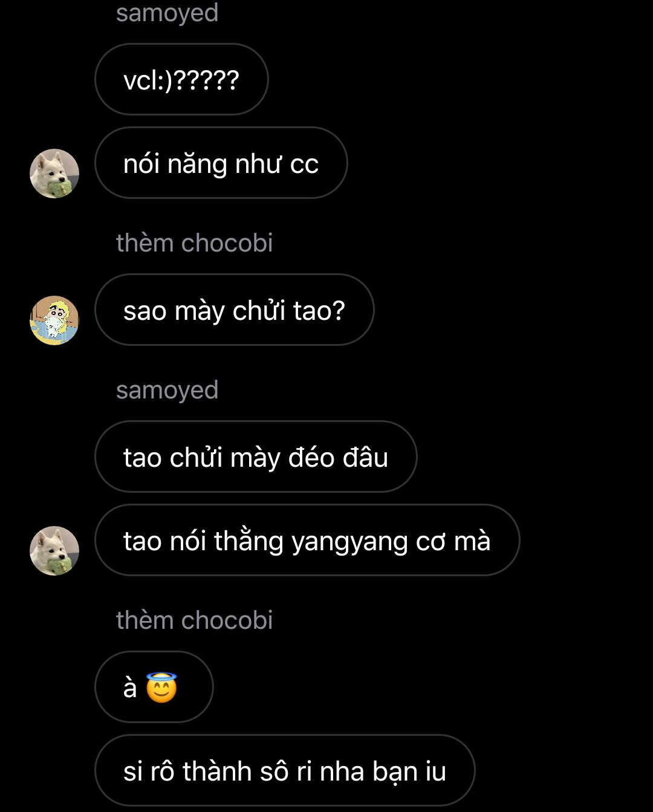This screenshot has height=812, width=653.
Task: Select the "nói năng như cc" message
Action: pos(221,163)
